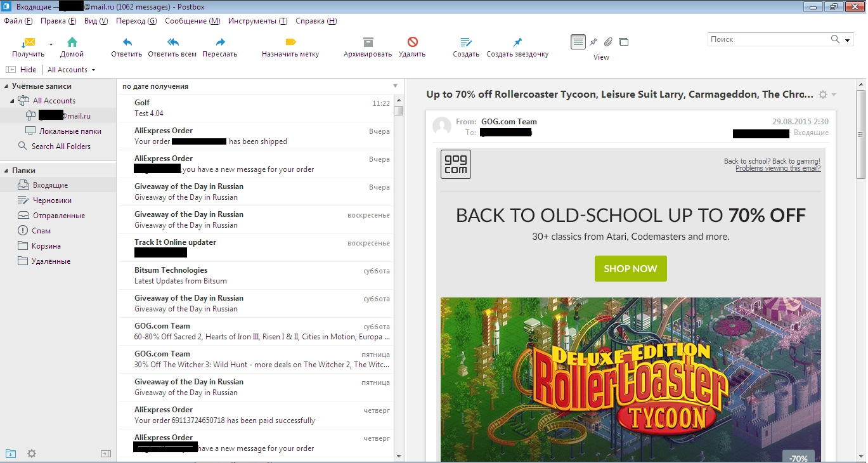
Task: Click Ответить всем reply-all icon
Action: (x=172, y=42)
